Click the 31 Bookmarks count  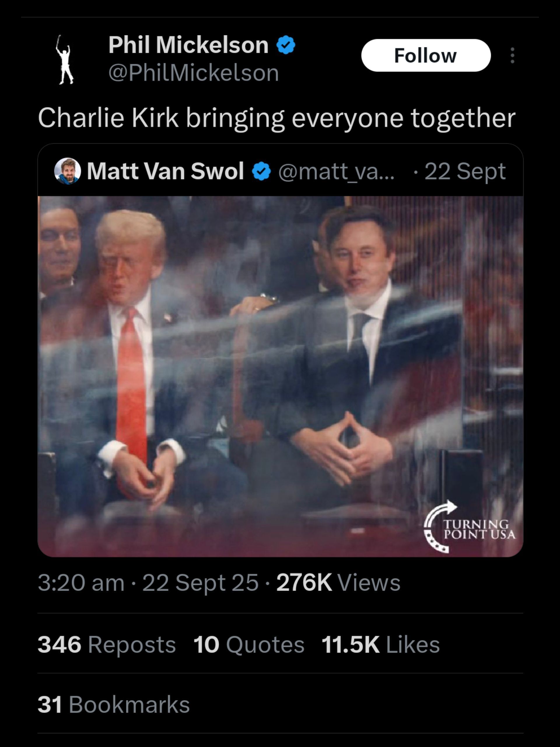pos(114,705)
